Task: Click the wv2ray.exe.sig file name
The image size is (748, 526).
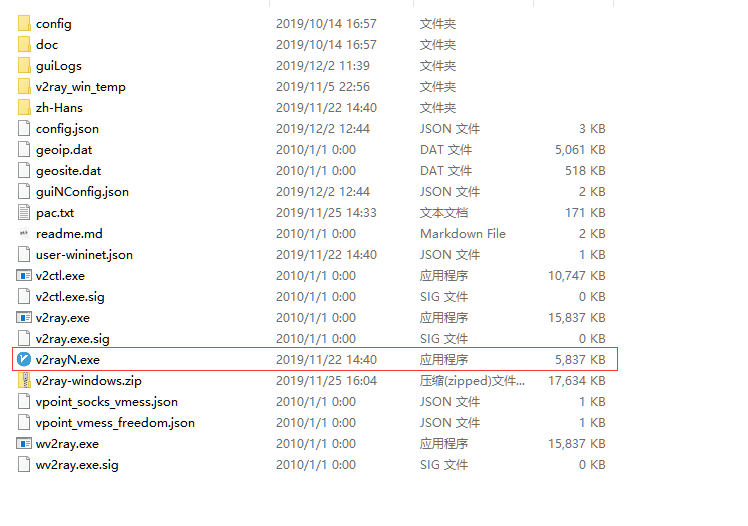Action: (77, 464)
